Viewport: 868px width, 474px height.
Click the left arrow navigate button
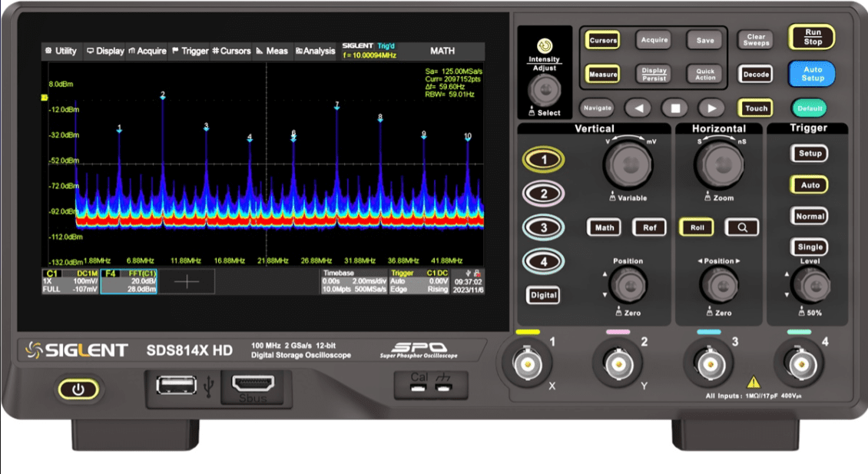click(637, 108)
